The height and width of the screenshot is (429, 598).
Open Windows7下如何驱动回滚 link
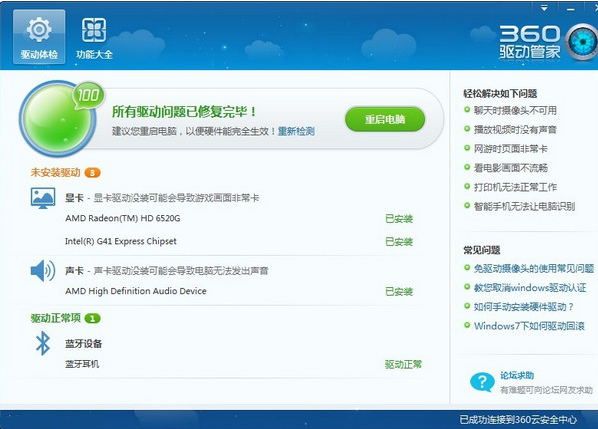(529, 326)
